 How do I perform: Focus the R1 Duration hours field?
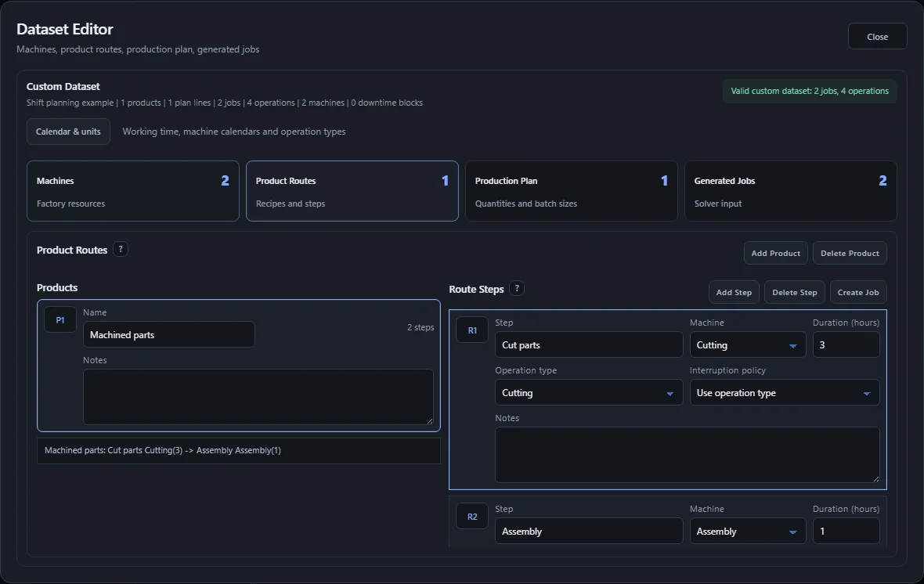(846, 344)
